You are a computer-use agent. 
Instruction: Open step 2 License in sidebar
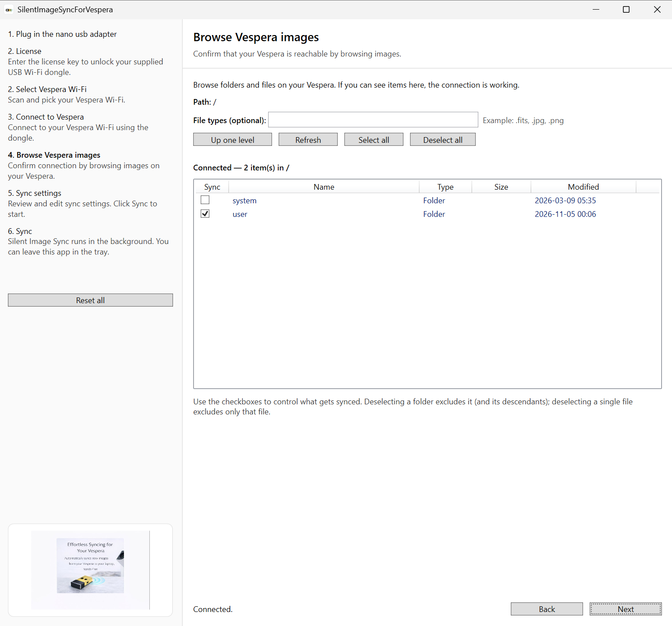(x=25, y=51)
